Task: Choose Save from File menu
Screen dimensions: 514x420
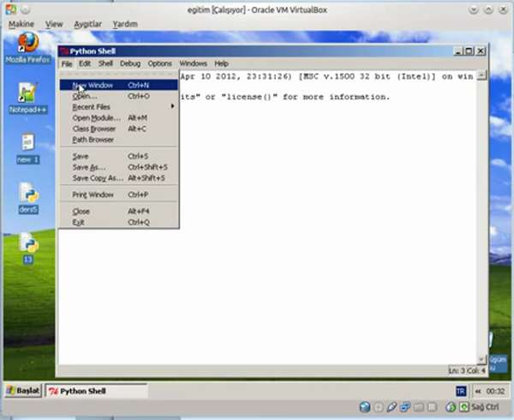Action: [x=119, y=156]
